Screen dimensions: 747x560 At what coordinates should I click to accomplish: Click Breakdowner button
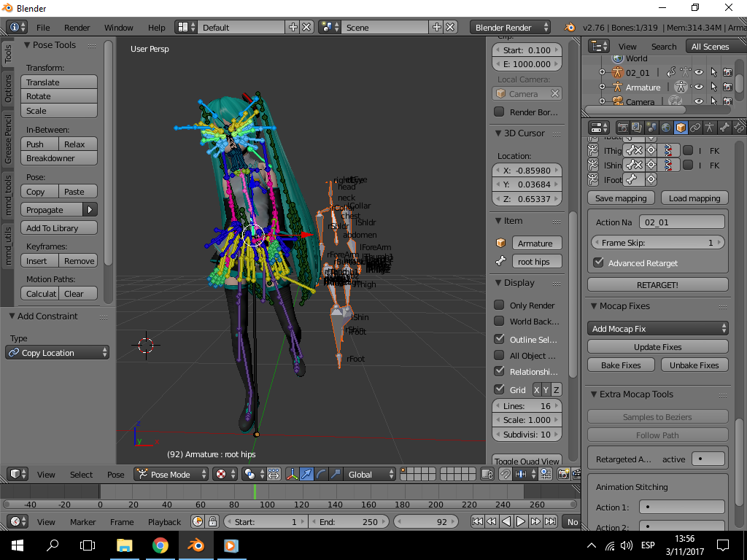(x=59, y=158)
